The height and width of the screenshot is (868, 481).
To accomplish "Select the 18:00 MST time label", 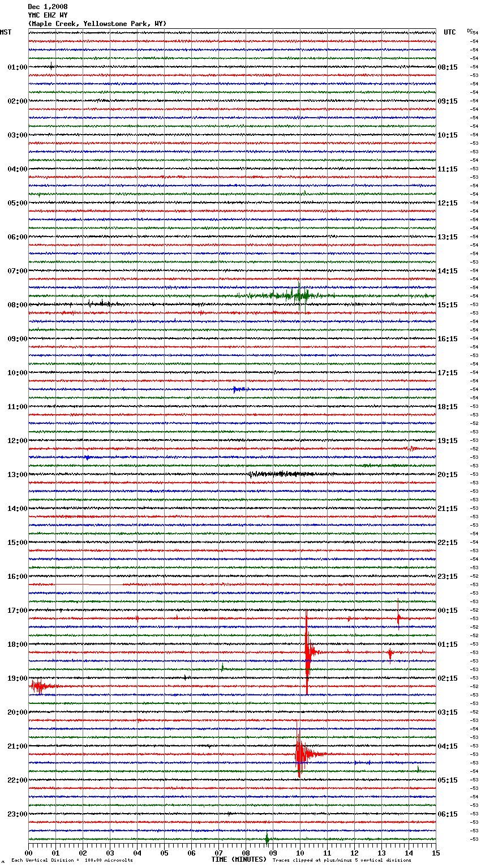I will 18,644.
